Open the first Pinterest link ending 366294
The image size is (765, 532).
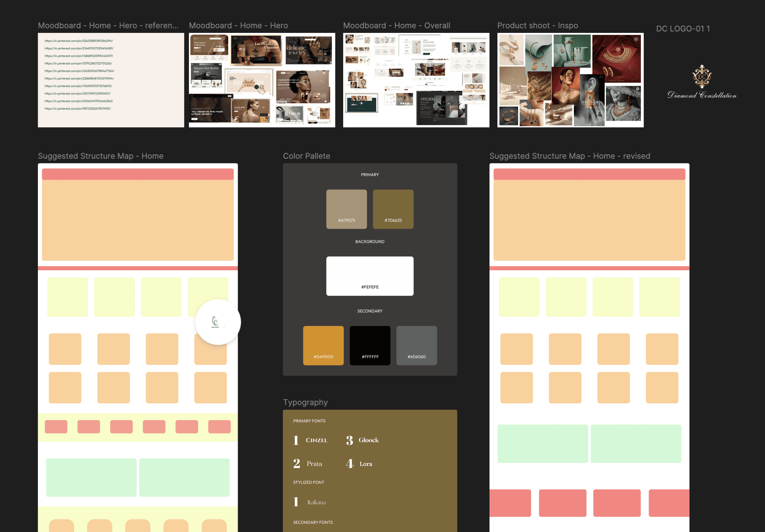pyautogui.click(x=79, y=41)
